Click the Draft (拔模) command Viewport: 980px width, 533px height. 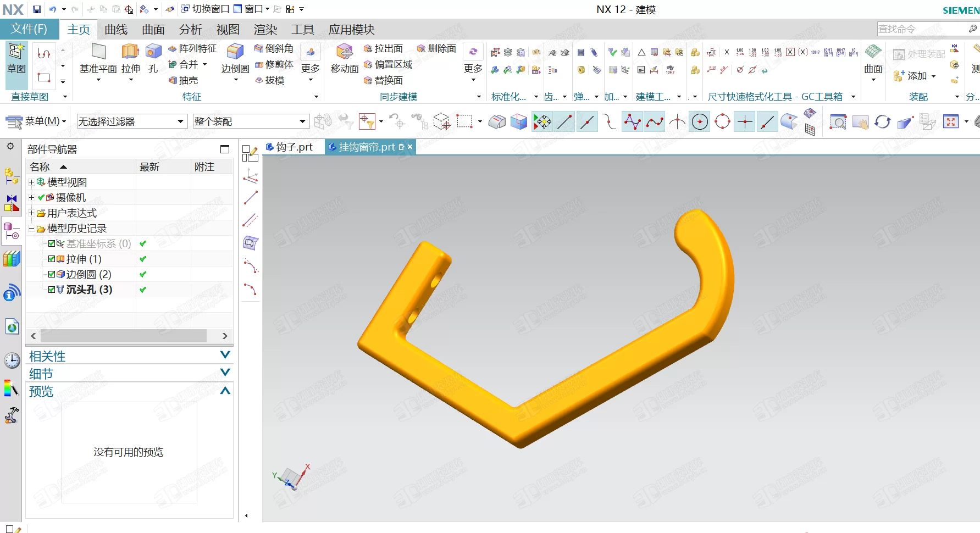(x=269, y=81)
